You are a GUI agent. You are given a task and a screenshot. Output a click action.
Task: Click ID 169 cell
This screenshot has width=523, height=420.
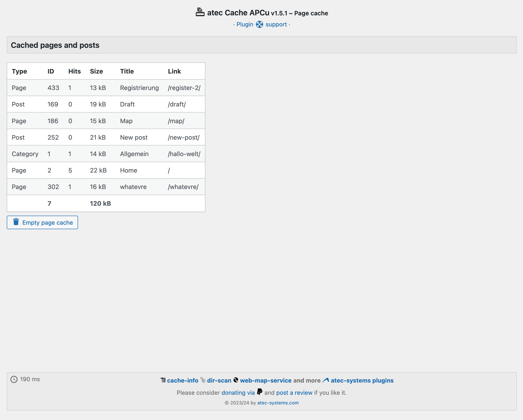click(x=53, y=104)
